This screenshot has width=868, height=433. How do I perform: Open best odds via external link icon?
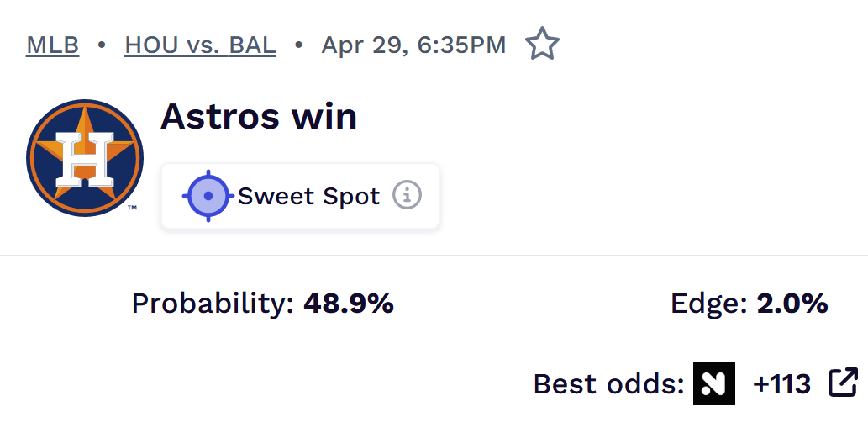(843, 383)
